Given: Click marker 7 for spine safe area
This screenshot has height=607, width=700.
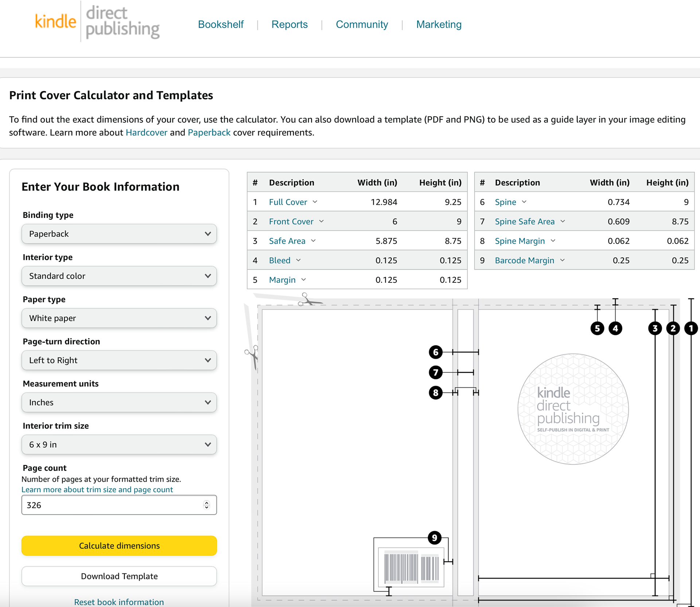Looking at the screenshot, I should pos(436,372).
